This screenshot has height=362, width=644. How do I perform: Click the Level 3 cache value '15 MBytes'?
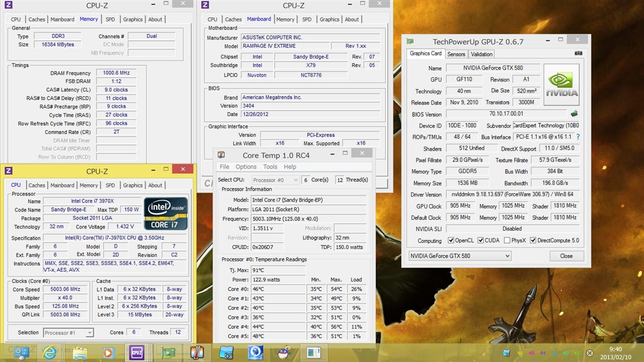coord(139,315)
